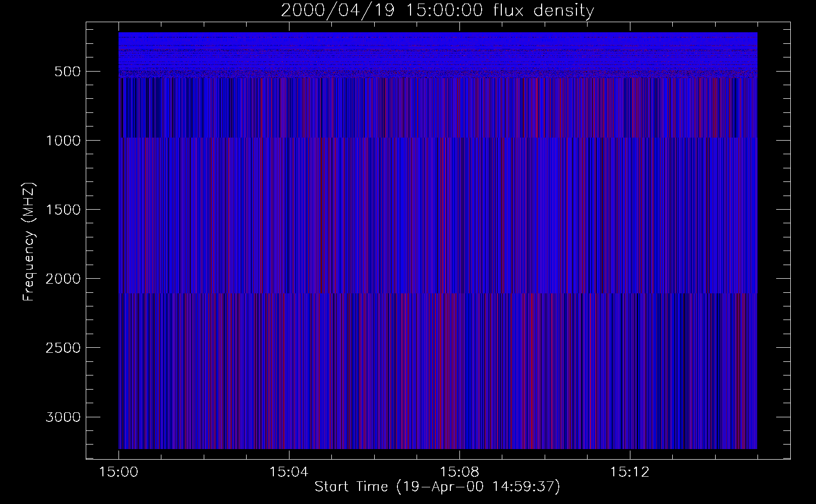This screenshot has width=816, height=504.
Task: Click the 15:00 time tick label
Action: point(119,472)
